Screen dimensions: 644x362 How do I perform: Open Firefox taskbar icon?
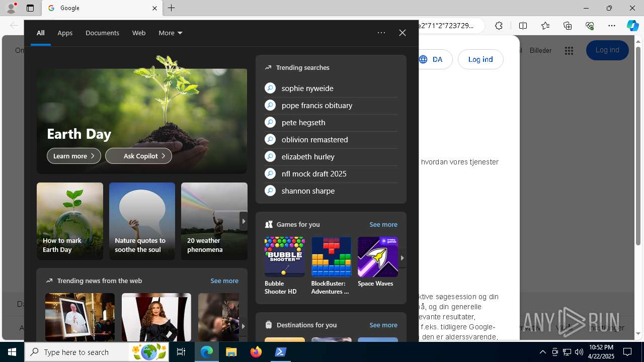coord(256,352)
